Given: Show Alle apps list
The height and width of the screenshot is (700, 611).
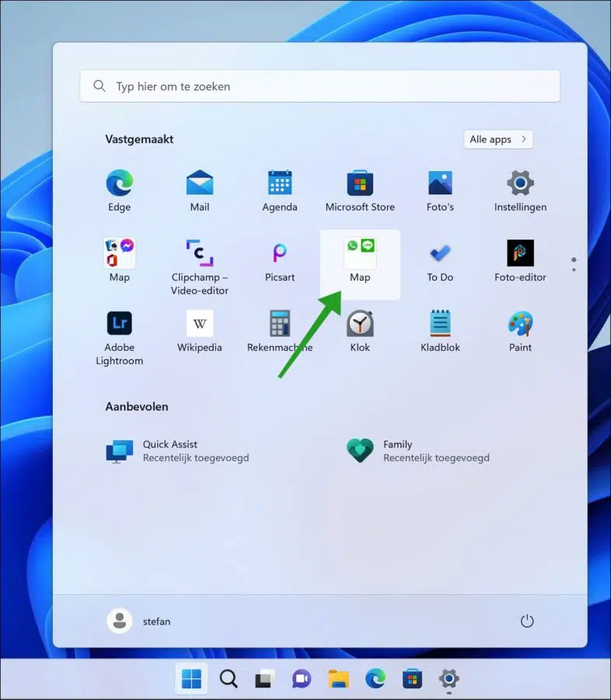Looking at the screenshot, I should (x=498, y=139).
